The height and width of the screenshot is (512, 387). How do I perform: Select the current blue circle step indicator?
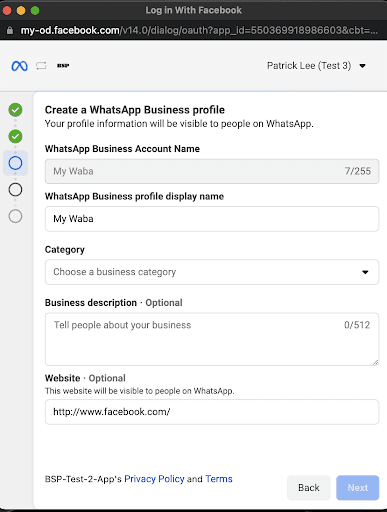pos(15,163)
